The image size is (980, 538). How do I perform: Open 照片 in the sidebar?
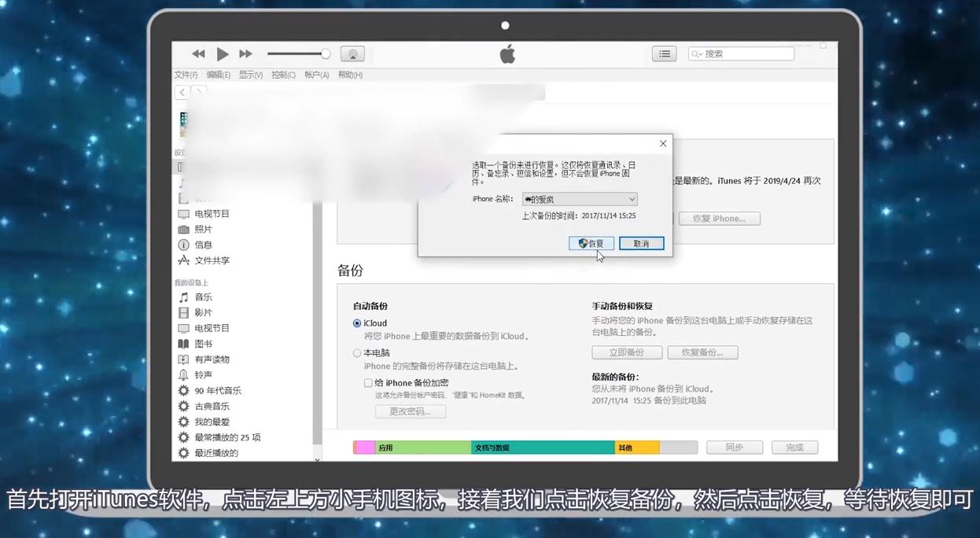pyautogui.click(x=204, y=230)
